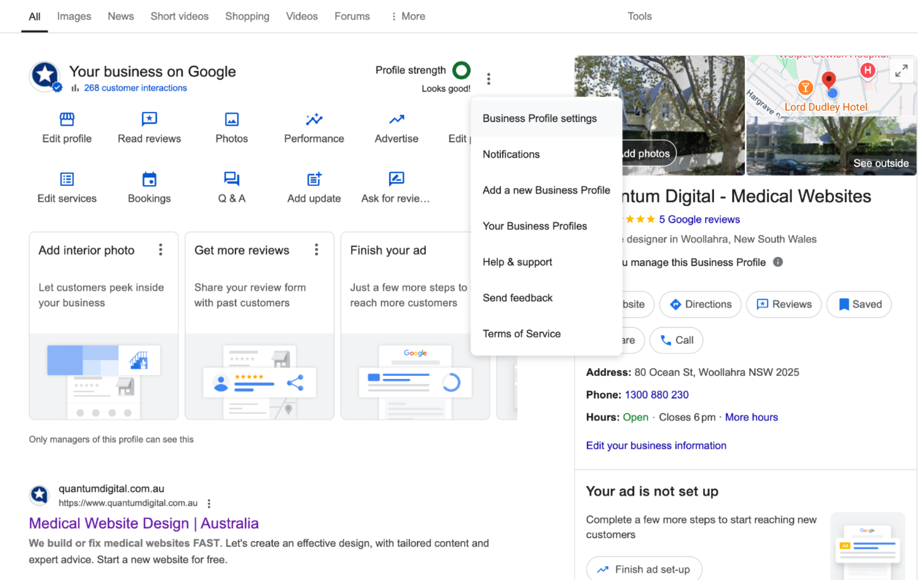Switch to the News search tab
The image size is (918, 588).
[121, 16]
